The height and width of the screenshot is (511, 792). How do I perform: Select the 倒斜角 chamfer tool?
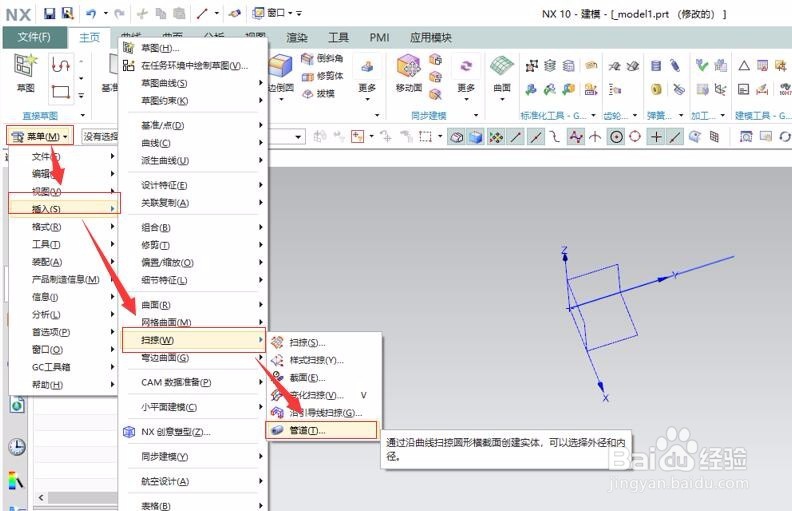322,59
